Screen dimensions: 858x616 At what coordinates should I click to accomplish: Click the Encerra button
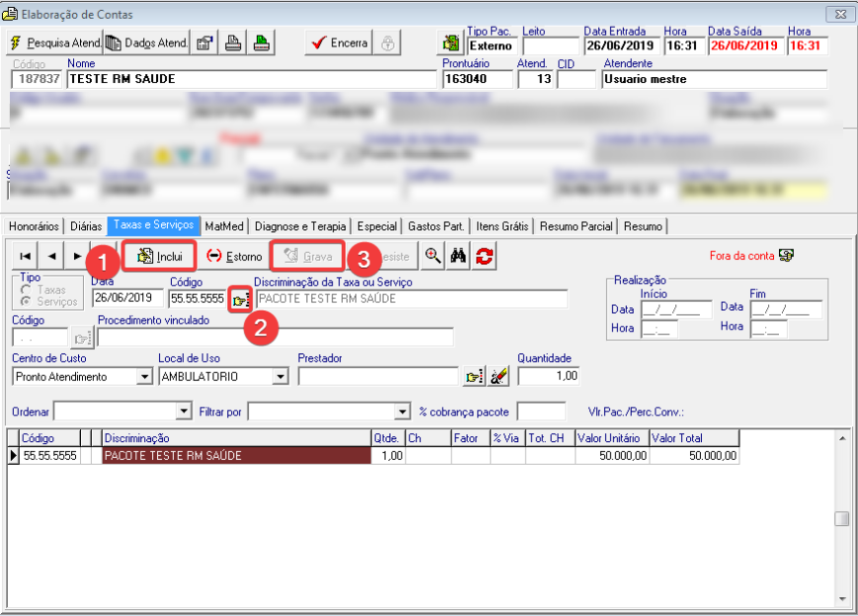coord(339,42)
